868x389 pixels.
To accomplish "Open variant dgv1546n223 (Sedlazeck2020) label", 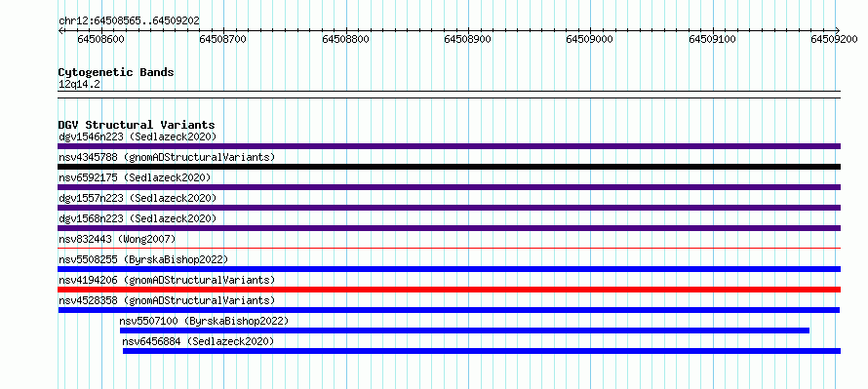I will 138,136.
